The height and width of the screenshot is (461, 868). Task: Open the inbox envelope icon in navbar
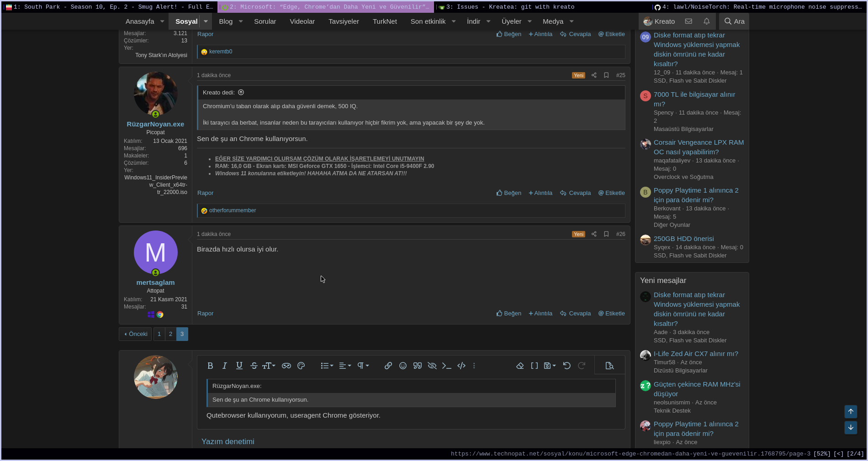pyautogui.click(x=688, y=21)
